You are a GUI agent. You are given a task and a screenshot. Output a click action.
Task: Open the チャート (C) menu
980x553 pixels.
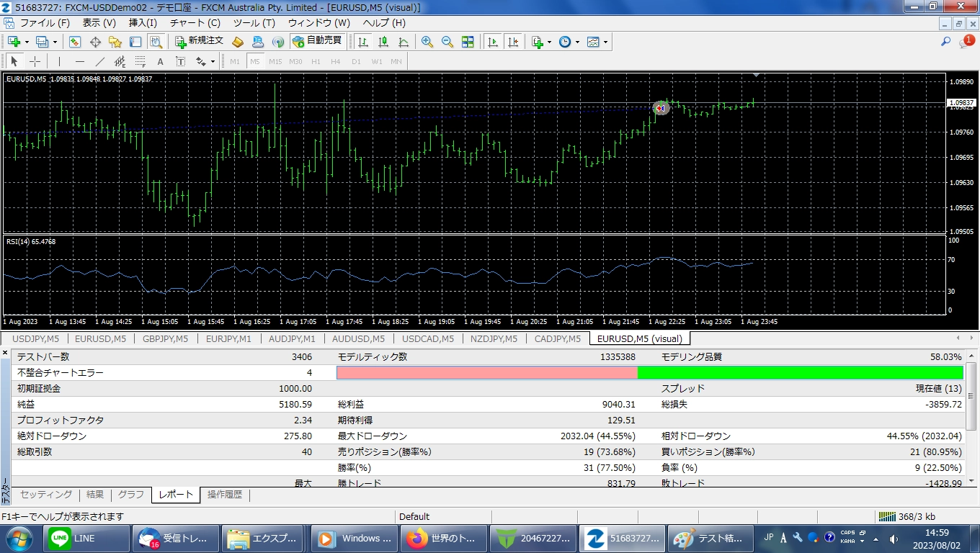click(195, 23)
